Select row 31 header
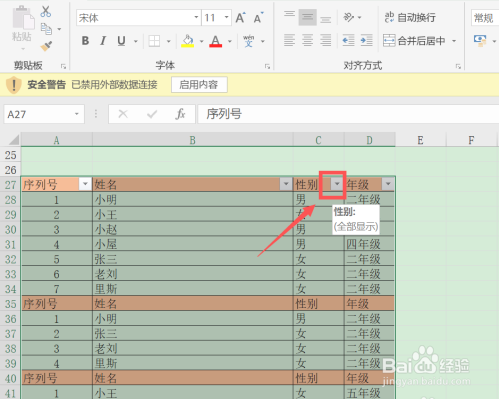Viewport: 499px width, 399px height. (x=10, y=244)
